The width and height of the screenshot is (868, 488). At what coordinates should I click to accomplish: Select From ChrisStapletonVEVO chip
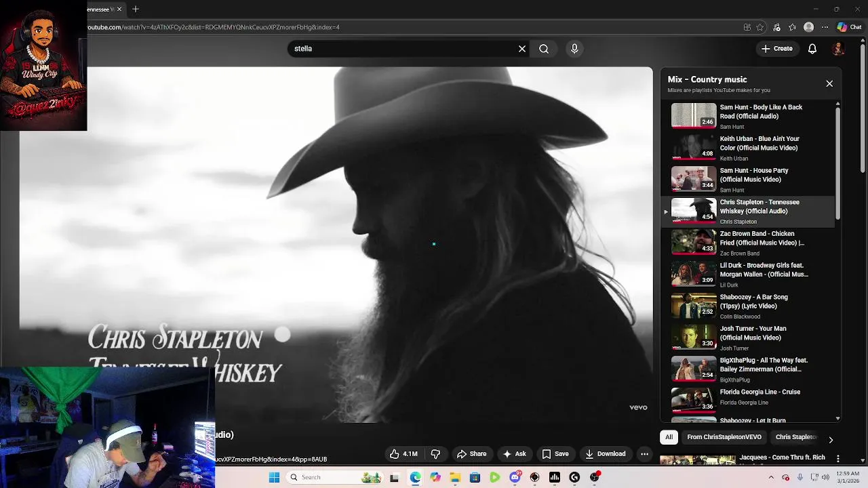[724, 437]
